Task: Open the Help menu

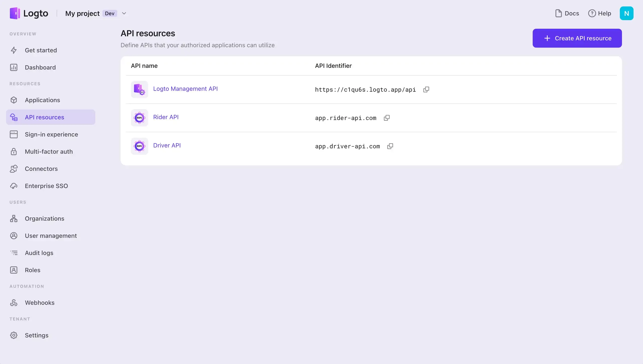Action: point(600,13)
